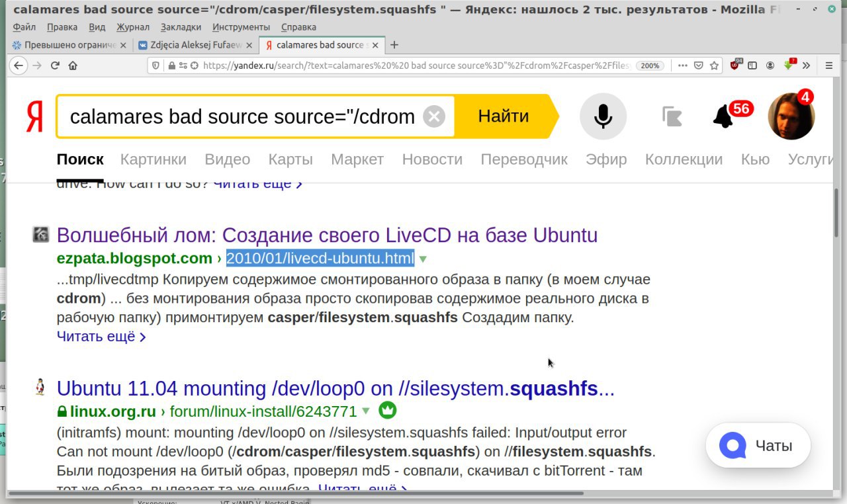Go to the Yandex logo home
The width and height of the screenshot is (847, 504).
(34, 116)
